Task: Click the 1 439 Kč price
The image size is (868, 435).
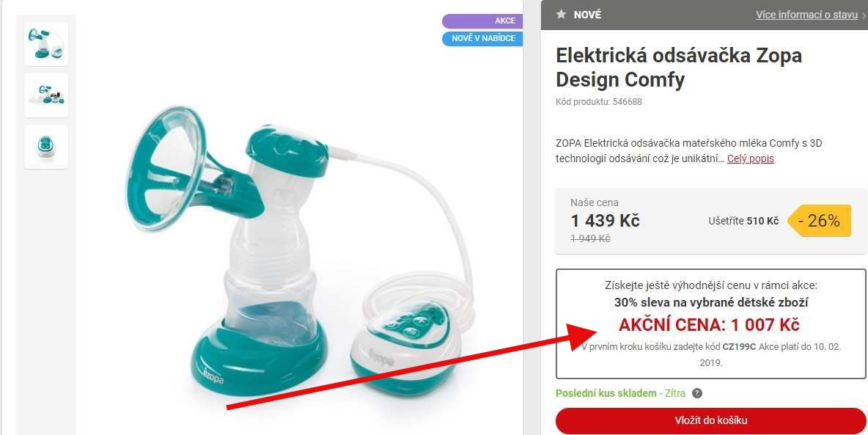Action: [x=605, y=221]
